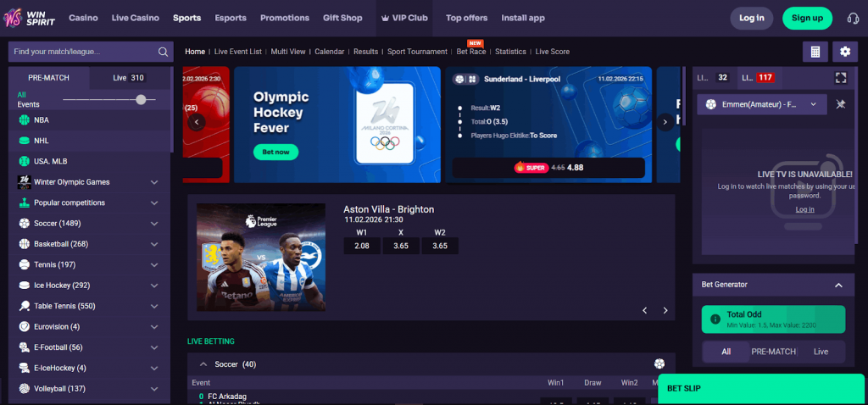The image size is (868, 405).
Task: Open the Bet Race tab
Action: pos(470,52)
